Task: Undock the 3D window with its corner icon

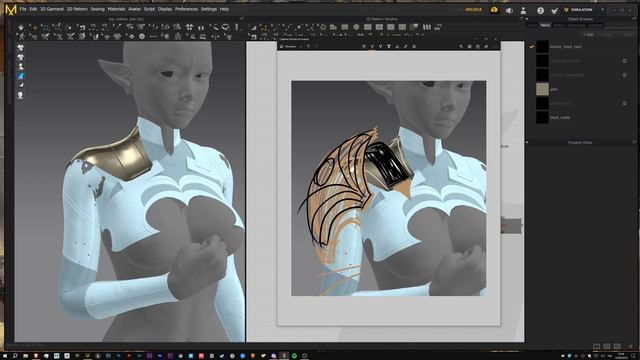Action: click(x=242, y=19)
